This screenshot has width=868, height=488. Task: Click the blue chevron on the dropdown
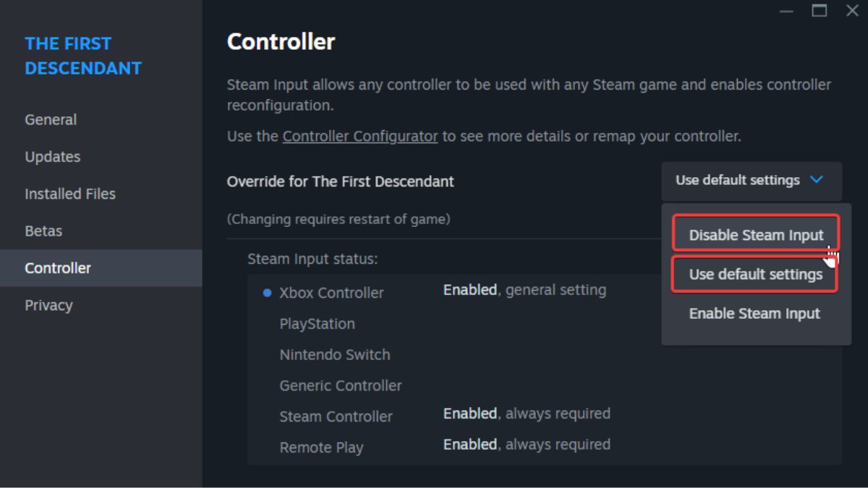coord(817,181)
